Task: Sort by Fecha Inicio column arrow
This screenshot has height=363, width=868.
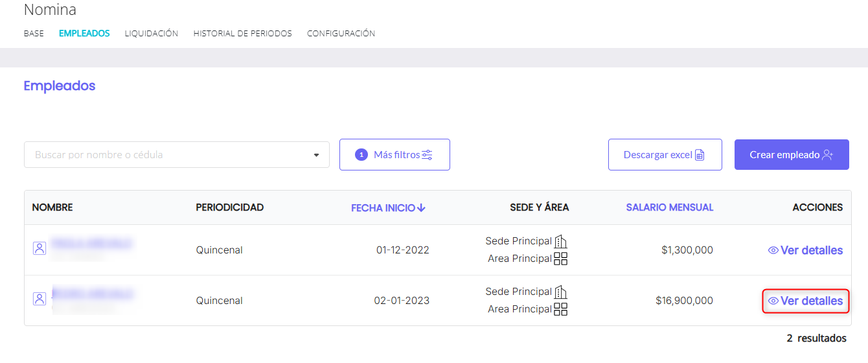Action: pyautogui.click(x=422, y=207)
